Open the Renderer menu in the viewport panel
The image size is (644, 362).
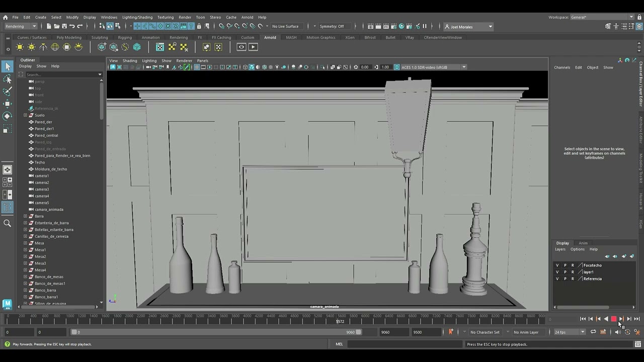pyautogui.click(x=184, y=60)
